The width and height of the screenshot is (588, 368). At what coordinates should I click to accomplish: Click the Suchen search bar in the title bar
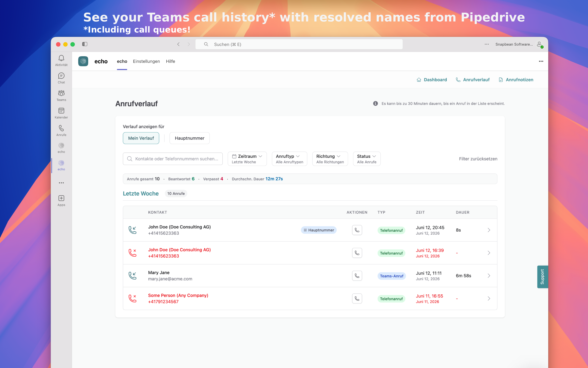(x=299, y=44)
